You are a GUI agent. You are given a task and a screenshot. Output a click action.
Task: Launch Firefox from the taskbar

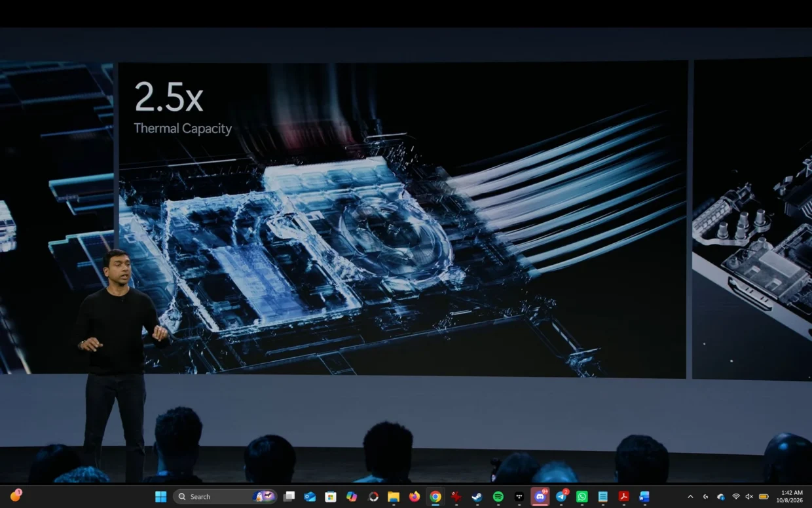(415, 497)
